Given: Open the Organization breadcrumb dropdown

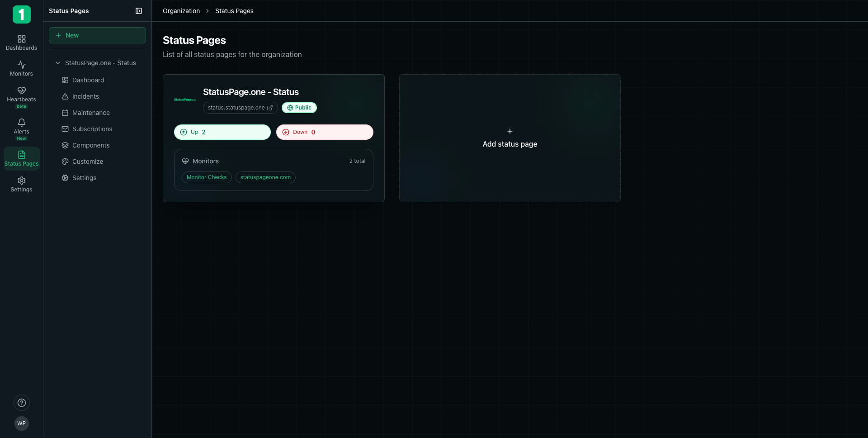Looking at the screenshot, I should pyautogui.click(x=181, y=11).
